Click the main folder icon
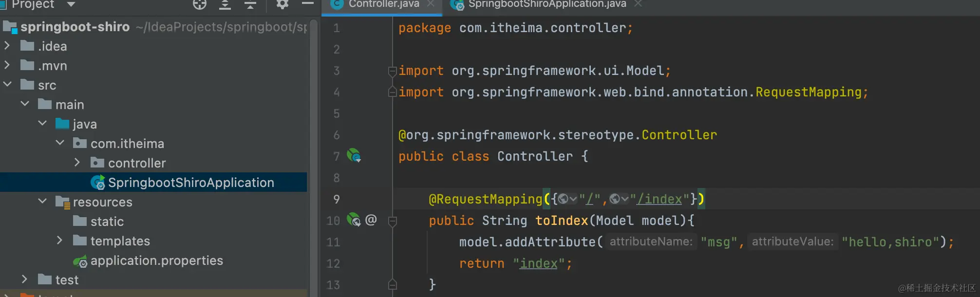This screenshot has width=980, height=297. click(45, 104)
